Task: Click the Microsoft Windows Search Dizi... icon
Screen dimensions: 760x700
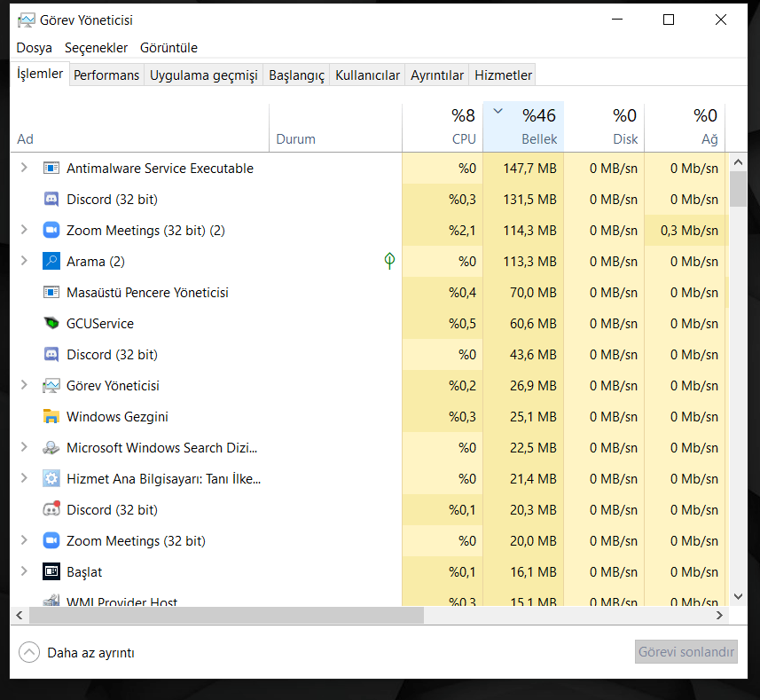Action: [51, 447]
